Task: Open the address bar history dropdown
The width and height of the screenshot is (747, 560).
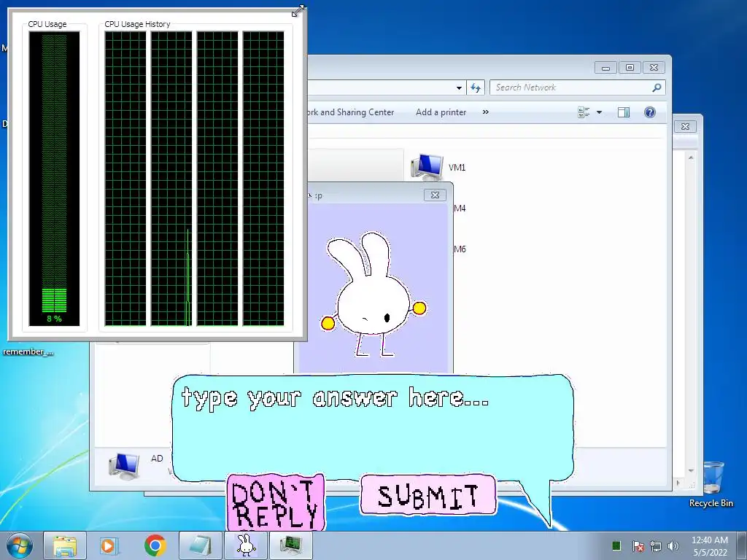Action: click(459, 87)
